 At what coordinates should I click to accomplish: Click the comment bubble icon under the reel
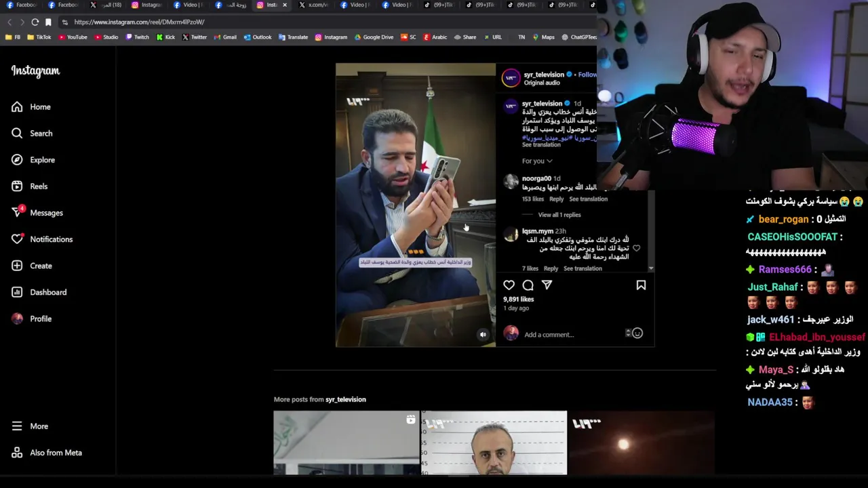528,285
